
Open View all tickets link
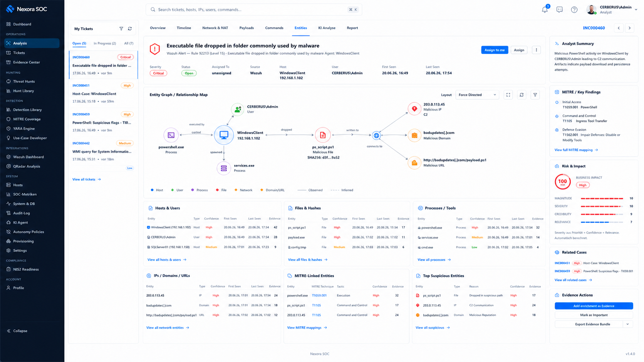(87, 180)
